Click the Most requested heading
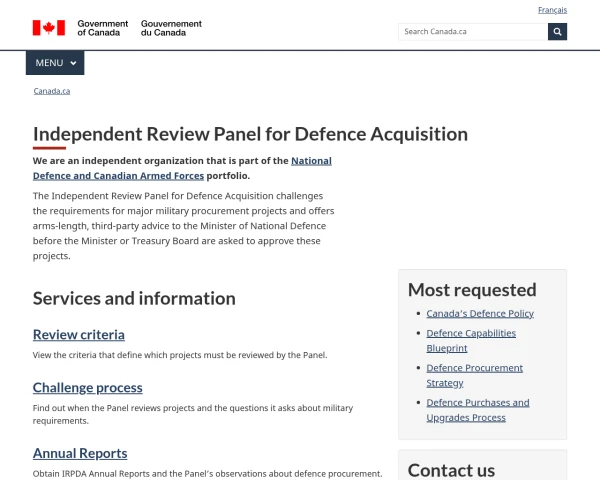 [x=472, y=290]
